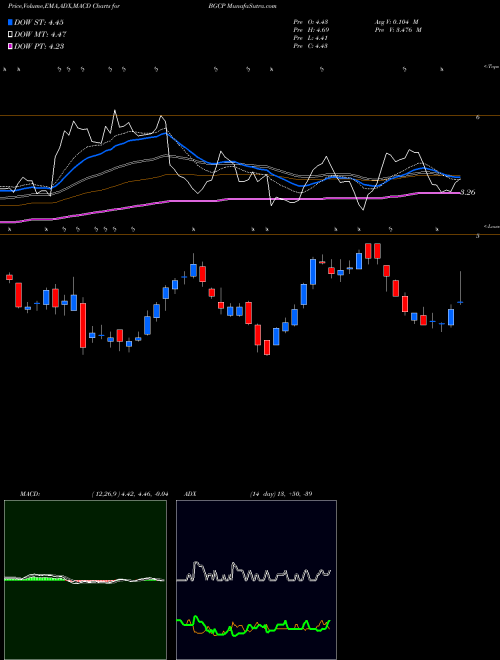
Task: Click the Pre L: 4.41 value
Action: tap(311, 38)
